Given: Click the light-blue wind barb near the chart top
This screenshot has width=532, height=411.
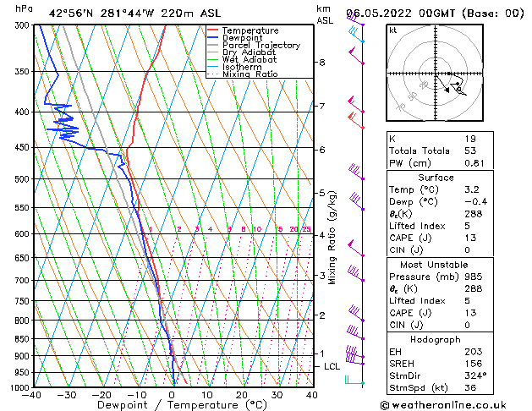Looking at the screenshot, I should (x=357, y=35).
